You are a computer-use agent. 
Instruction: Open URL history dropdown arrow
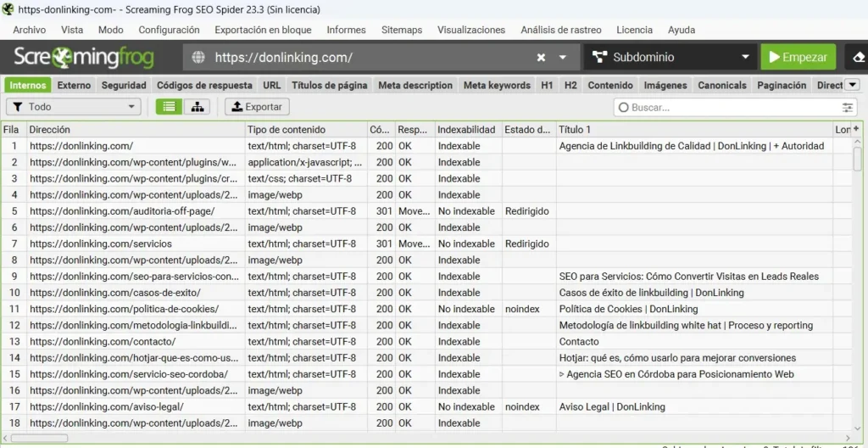click(563, 57)
